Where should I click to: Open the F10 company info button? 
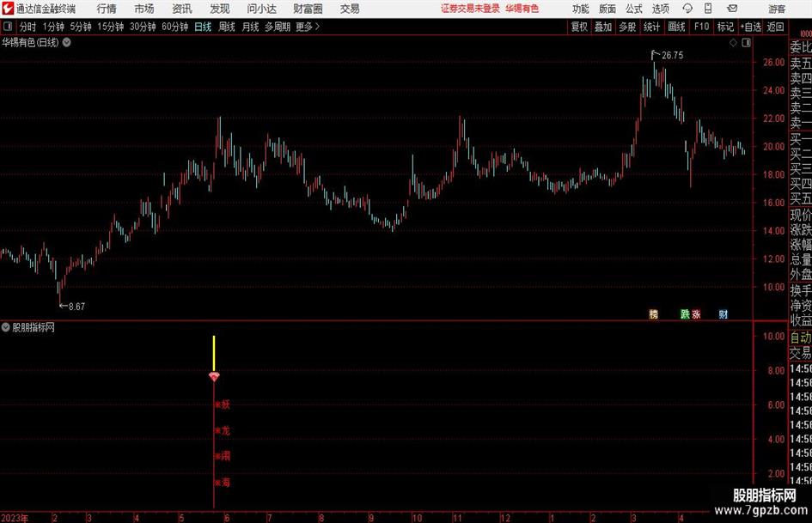point(702,27)
